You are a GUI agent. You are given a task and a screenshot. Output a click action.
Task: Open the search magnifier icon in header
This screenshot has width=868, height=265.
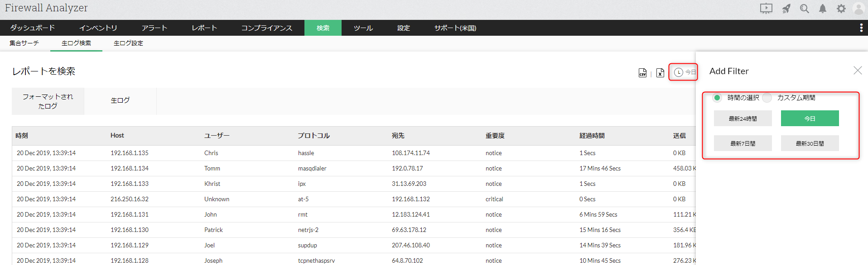(805, 9)
